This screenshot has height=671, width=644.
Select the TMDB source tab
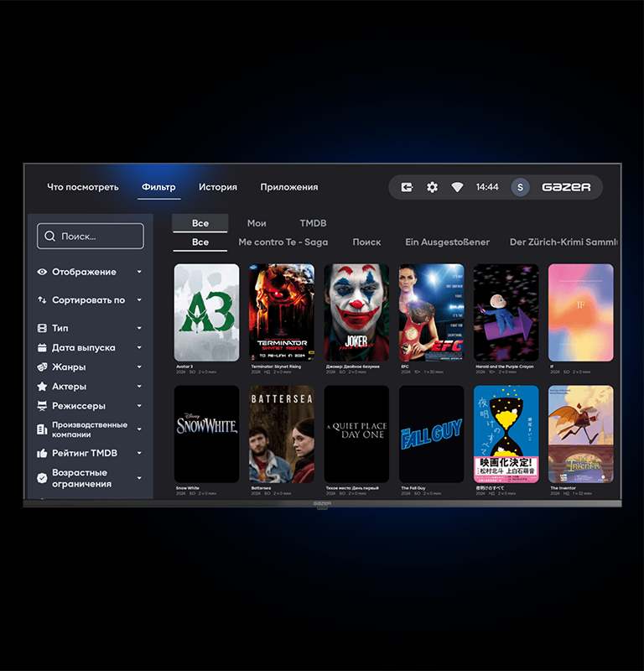(x=314, y=223)
